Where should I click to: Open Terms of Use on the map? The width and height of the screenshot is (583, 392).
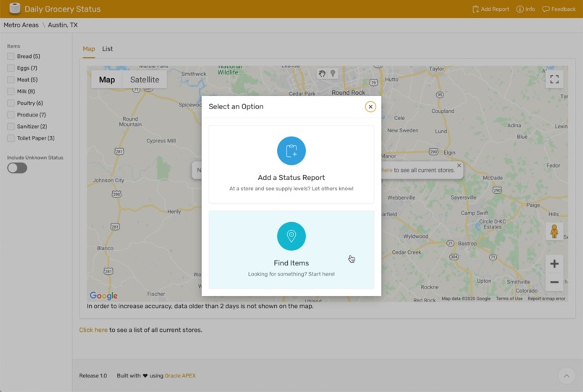[509, 298]
